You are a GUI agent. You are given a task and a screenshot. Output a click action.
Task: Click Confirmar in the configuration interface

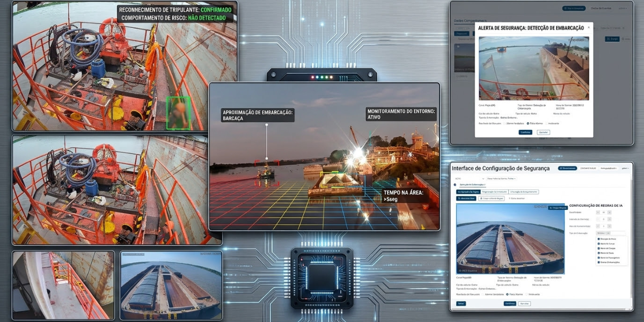pos(510,304)
